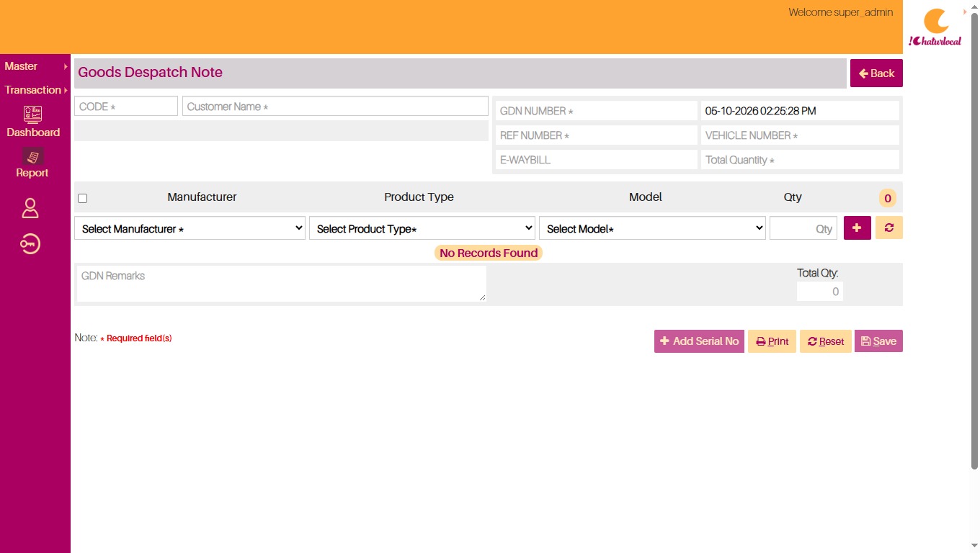The image size is (980, 553).
Task: Click the Print button
Action: pyautogui.click(x=772, y=341)
